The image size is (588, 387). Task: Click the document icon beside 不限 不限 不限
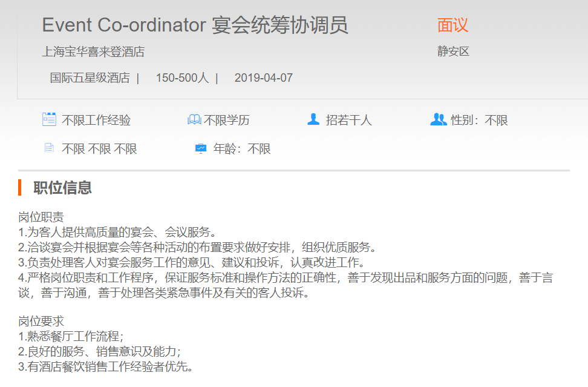(49, 148)
